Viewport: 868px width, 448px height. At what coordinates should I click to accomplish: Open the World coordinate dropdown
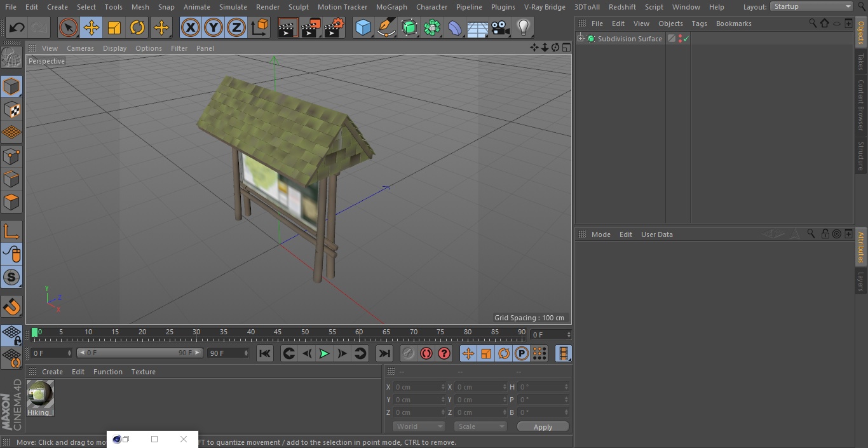click(419, 426)
